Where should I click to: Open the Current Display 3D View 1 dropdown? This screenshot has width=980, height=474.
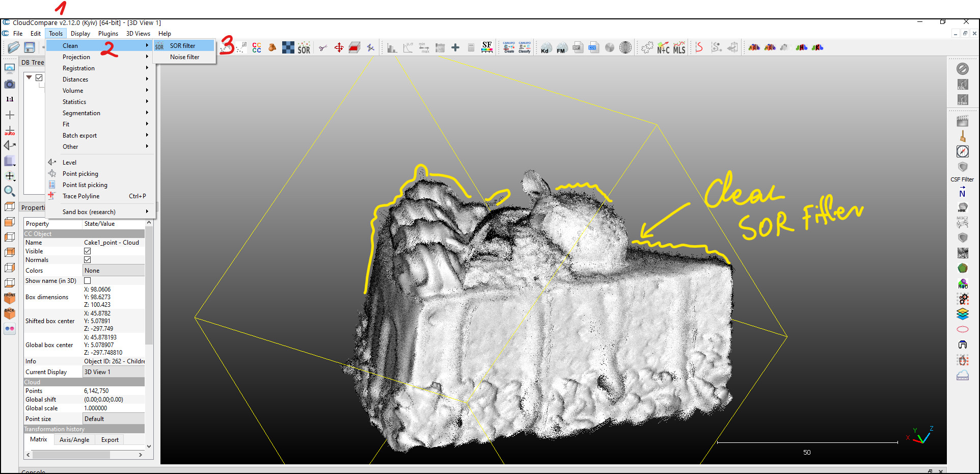coord(114,372)
